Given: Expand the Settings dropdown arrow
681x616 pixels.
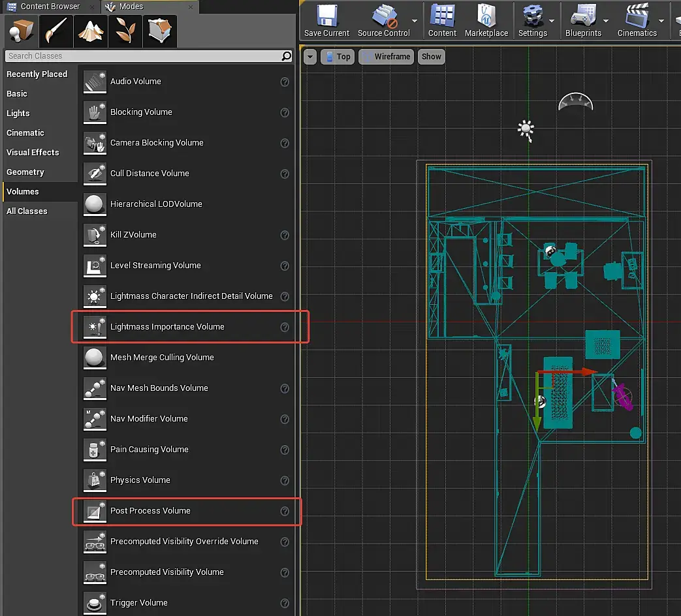Looking at the screenshot, I should [552, 21].
